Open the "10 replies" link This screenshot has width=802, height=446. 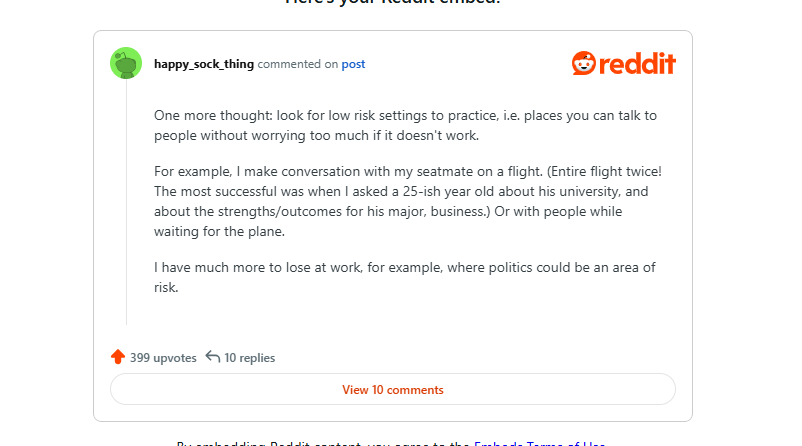click(249, 358)
